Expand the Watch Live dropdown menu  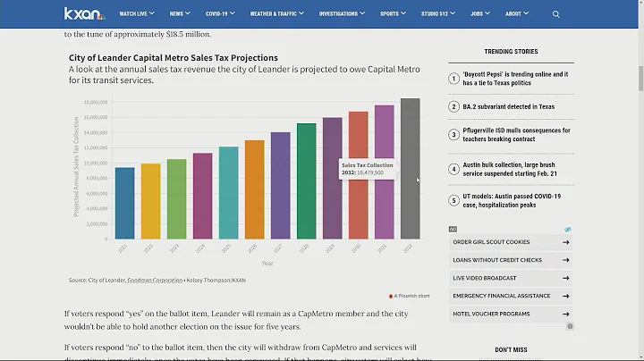click(x=137, y=13)
